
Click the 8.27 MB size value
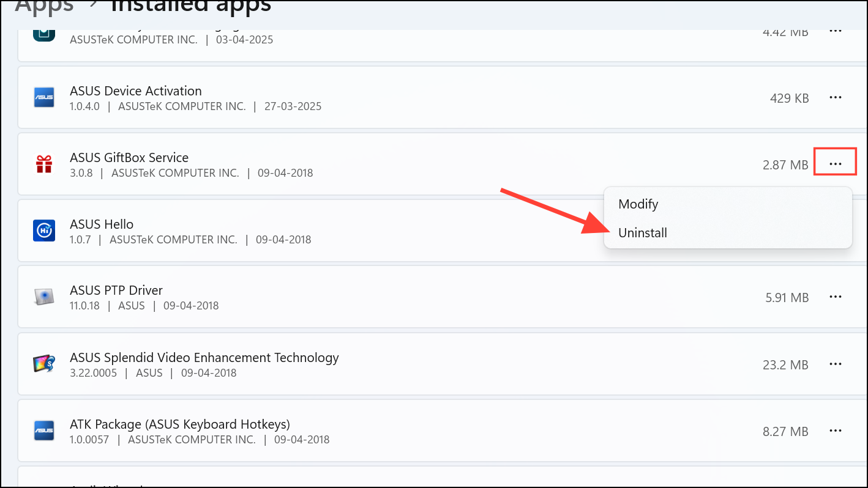(x=785, y=431)
